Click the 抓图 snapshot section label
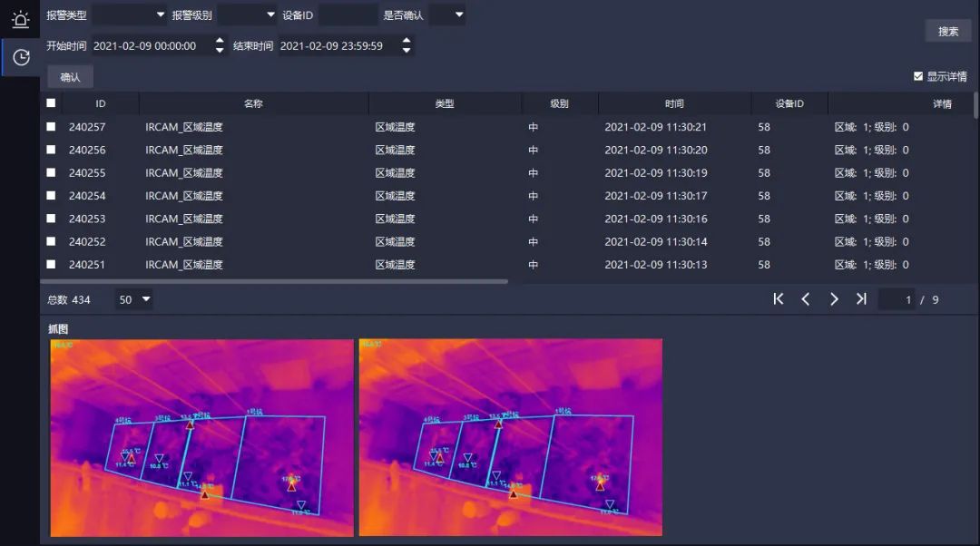980x546 pixels. tap(58, 328)
